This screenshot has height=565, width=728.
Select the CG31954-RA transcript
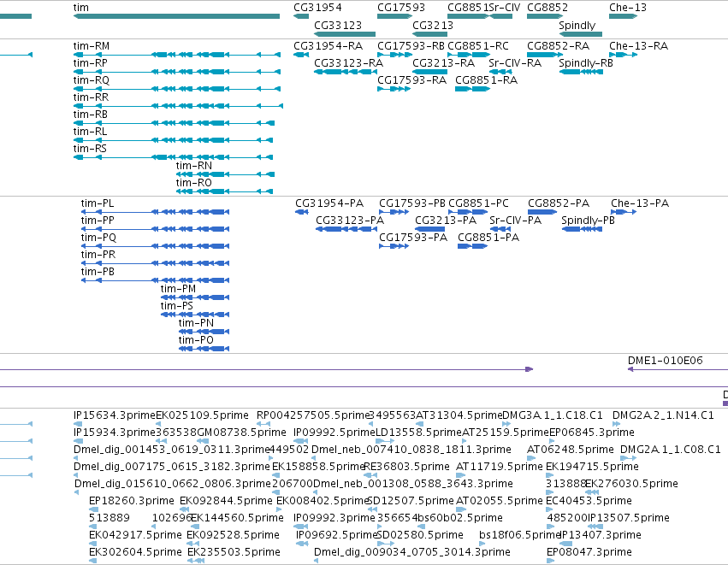[301, 55]
